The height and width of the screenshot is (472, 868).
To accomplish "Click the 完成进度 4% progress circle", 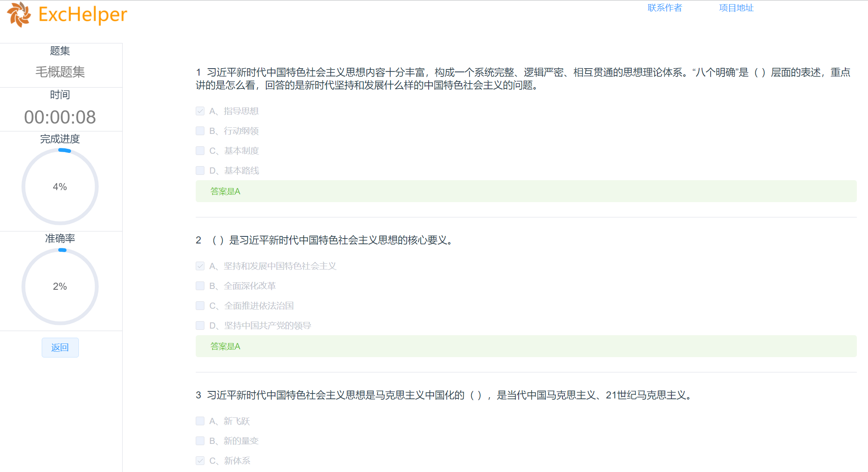I will pyautogui.click(x=60, y=187).
